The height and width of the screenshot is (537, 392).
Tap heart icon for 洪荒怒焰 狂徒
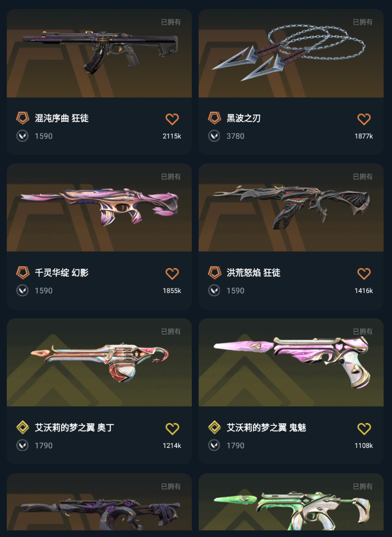click(364, 274)
